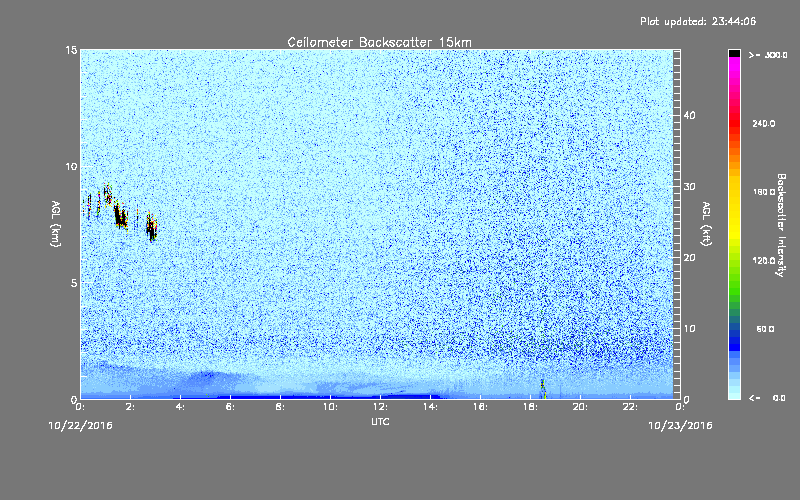Click the 240.0 colorbar value

tap(764, 123)
